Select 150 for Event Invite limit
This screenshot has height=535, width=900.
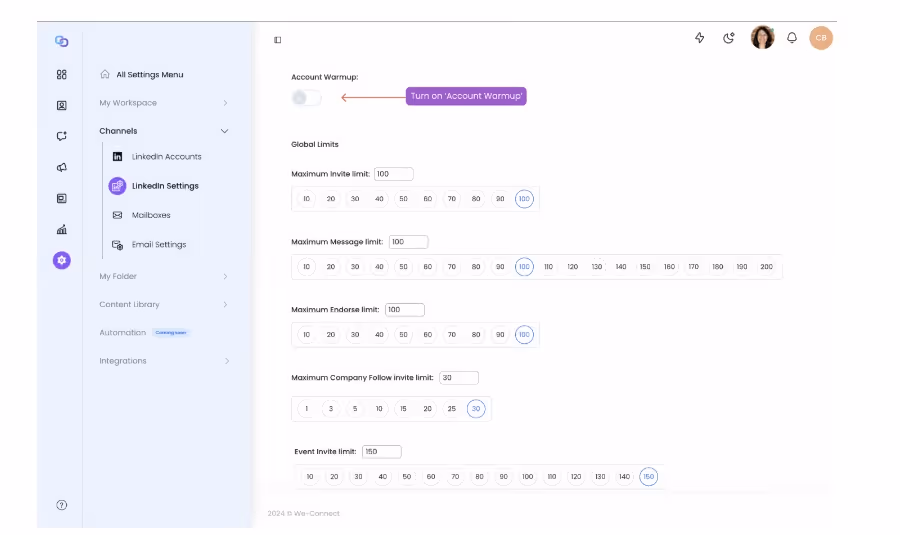pos(649,476)
